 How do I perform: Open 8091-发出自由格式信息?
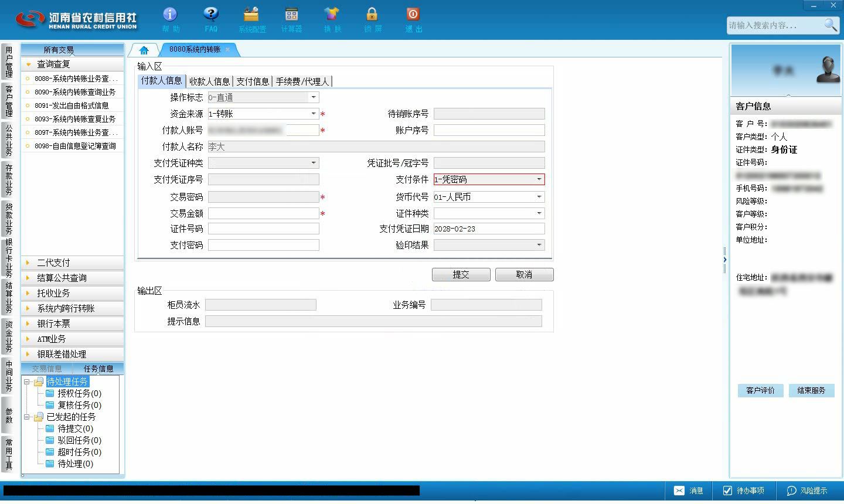coord(72,105)
